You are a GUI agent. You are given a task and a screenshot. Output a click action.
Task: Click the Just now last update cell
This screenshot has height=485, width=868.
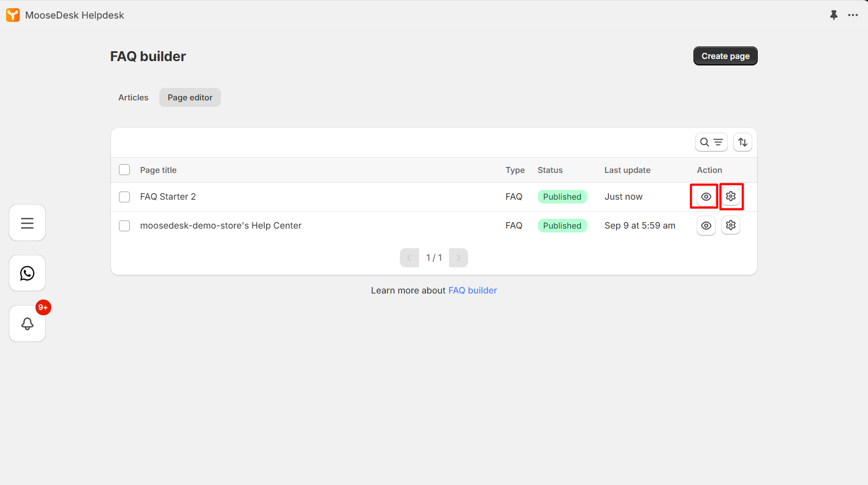[x=624, y=197]
